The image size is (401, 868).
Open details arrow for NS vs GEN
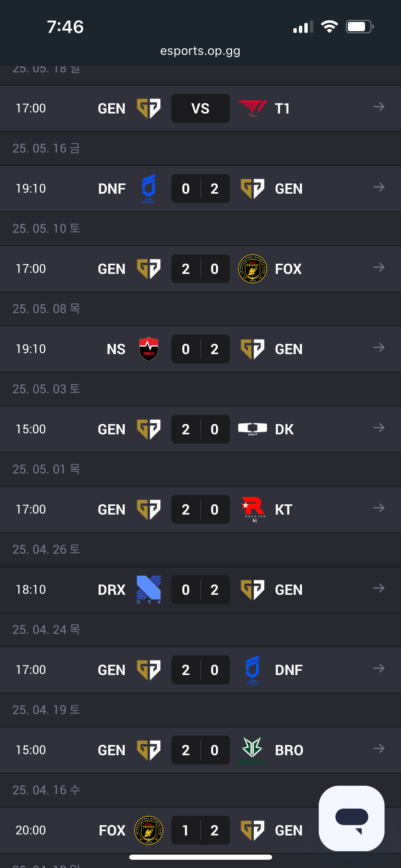[378, 348]
